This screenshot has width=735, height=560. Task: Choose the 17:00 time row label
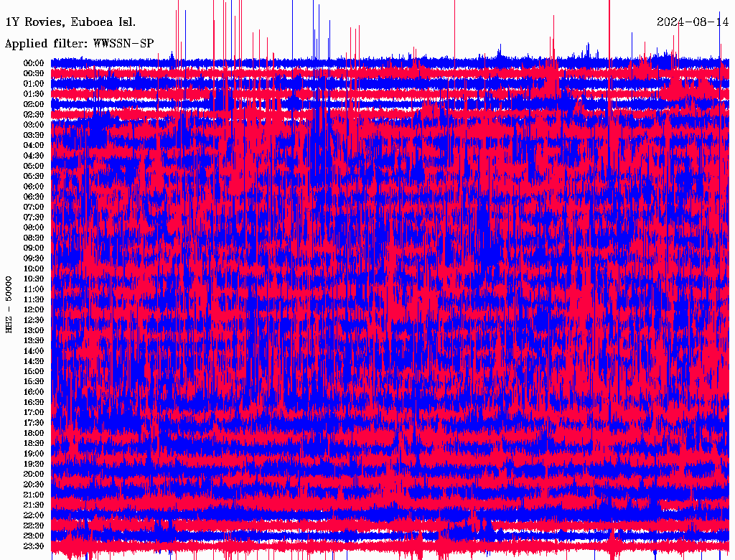point(34,413)
